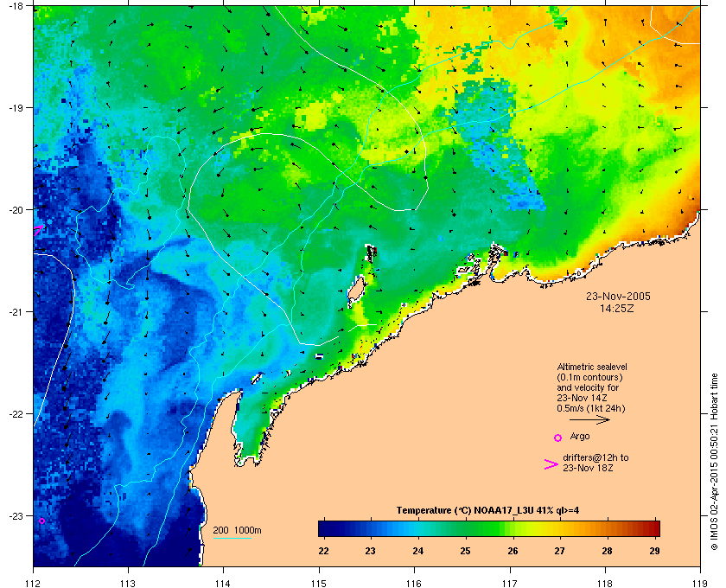726x588 pixels.
Task: Click the '22' value on the temperature scale
Action: (x=323, y=551)
